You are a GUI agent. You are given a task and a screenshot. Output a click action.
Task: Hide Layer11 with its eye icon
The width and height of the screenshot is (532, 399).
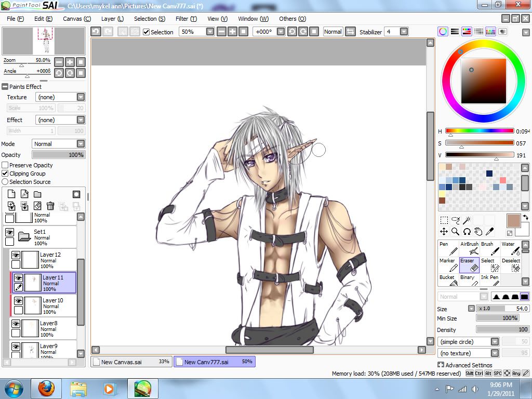18,278
